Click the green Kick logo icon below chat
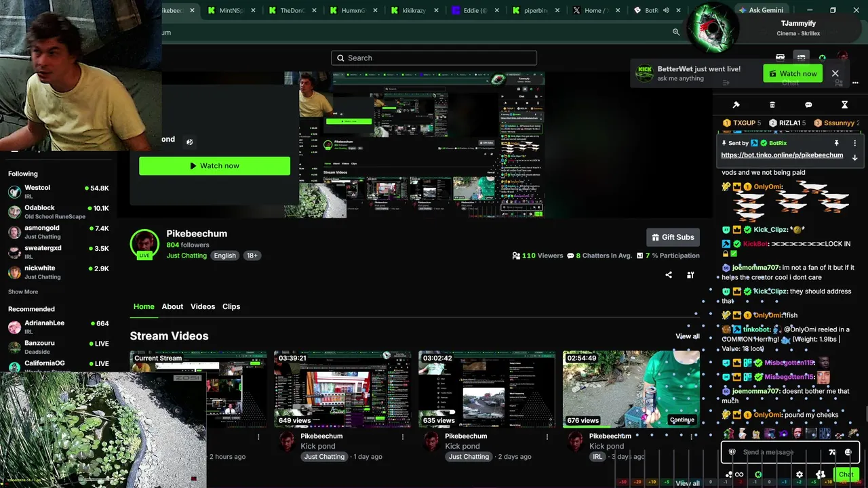This screenshot has width=868, height=488. tap(758, 474)
